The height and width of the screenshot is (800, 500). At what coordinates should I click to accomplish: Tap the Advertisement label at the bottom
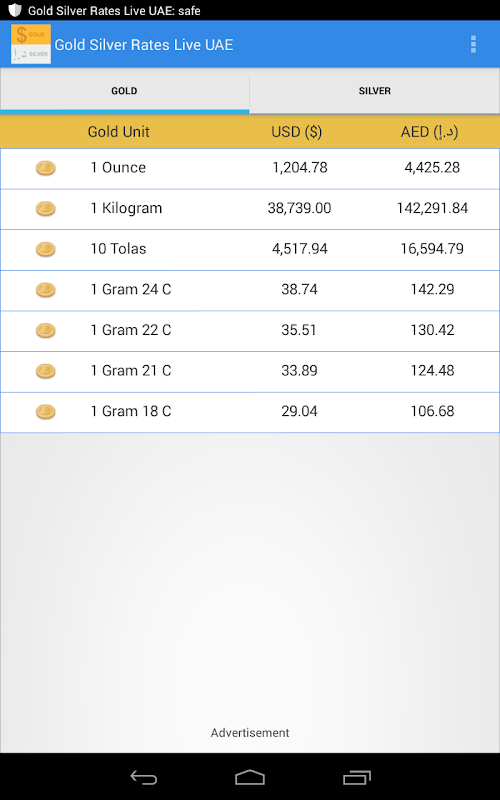(x=250, y=733)
